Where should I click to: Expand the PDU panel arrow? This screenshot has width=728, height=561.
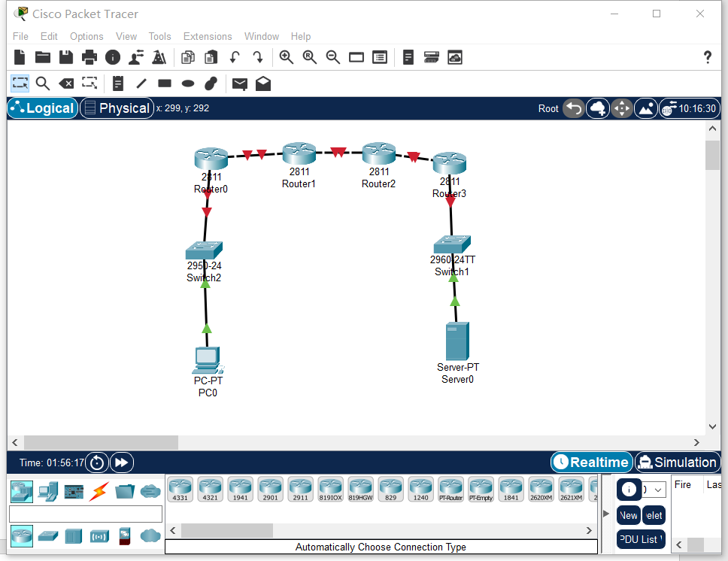click(x=606, y=513)
